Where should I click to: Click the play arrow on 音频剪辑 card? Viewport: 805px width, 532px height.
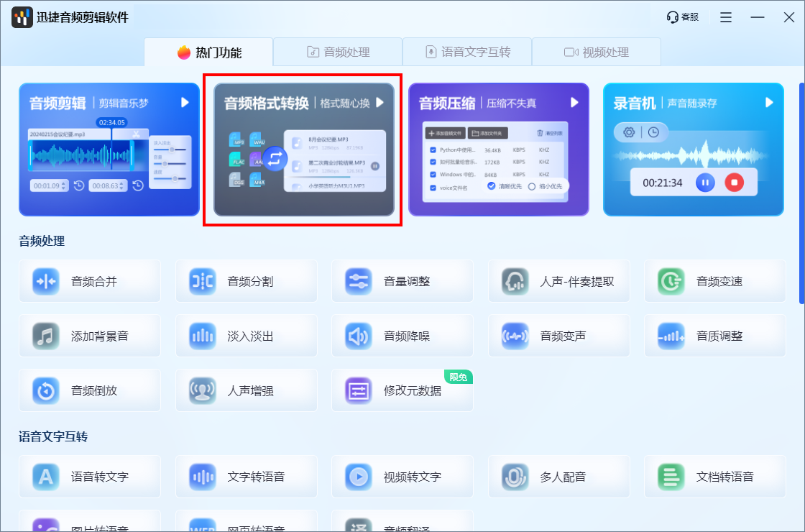pyautogui.click(x=185, y=103)
